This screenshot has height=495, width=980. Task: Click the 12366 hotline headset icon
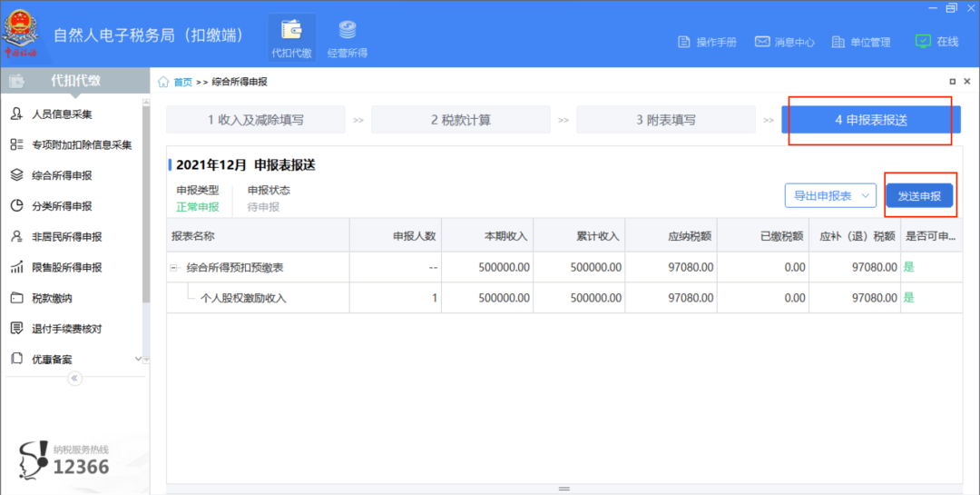34,460
